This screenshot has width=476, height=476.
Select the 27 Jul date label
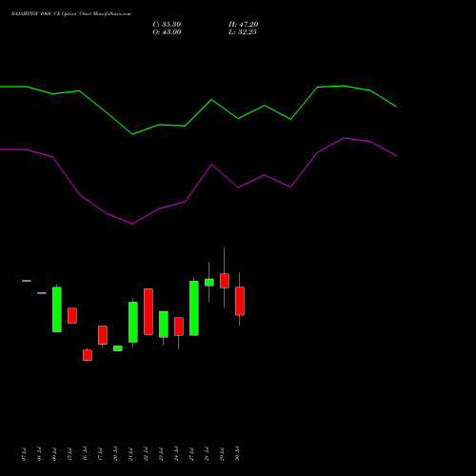[x=191, y=454]
